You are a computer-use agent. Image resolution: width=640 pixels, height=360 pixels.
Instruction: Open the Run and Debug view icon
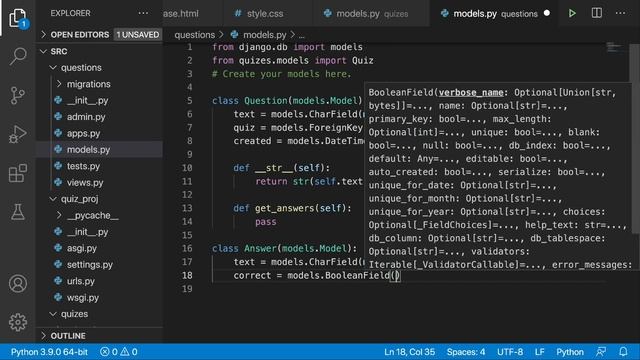tap(18, 134)
